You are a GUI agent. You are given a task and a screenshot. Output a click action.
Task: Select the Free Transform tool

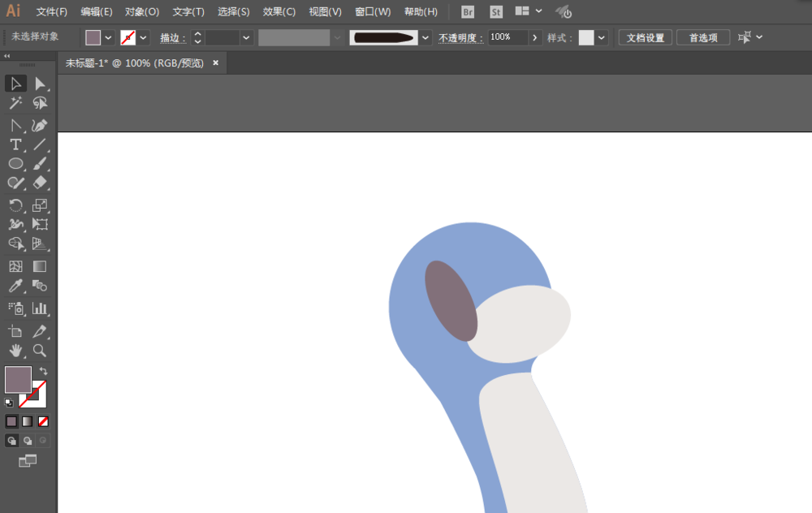coord(40,224)
